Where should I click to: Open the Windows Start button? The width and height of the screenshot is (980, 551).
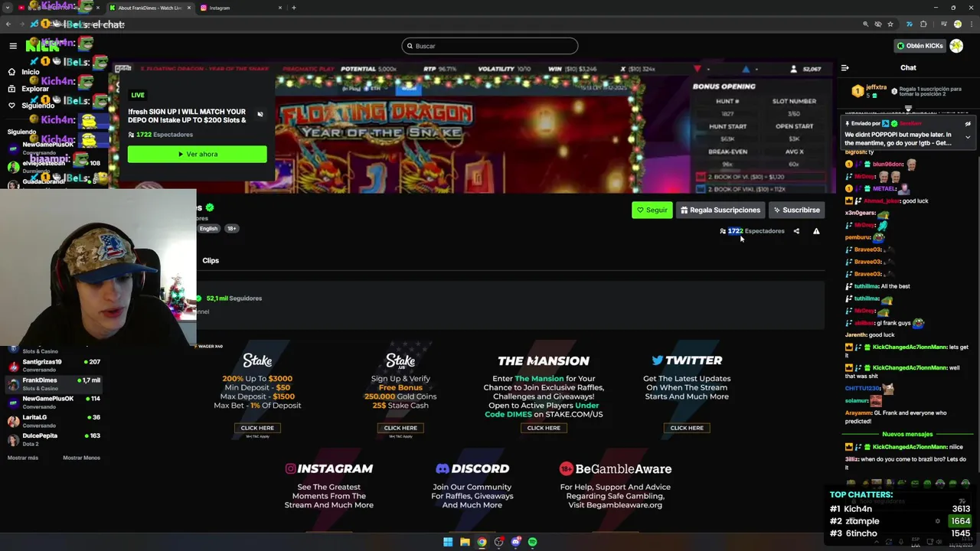click(x=448, y=542)
